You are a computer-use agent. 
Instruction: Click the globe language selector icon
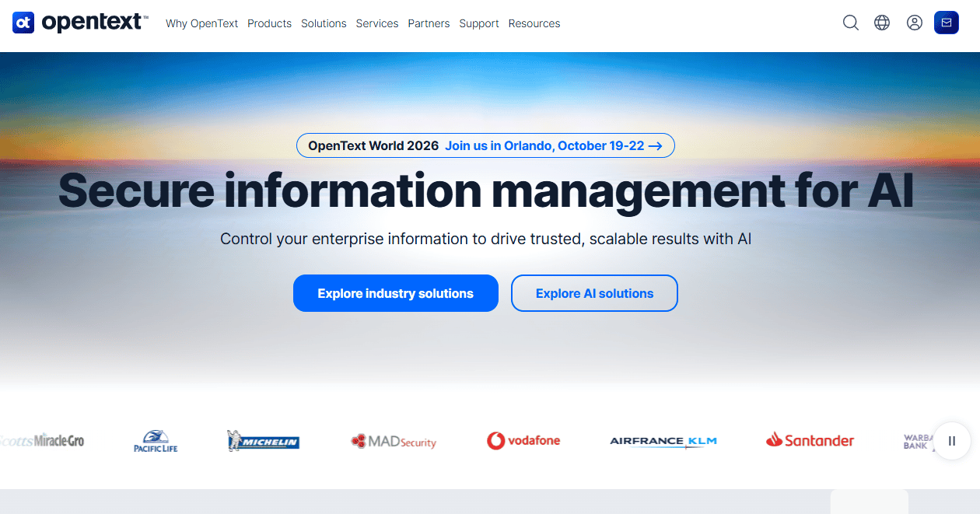[882, 23]
